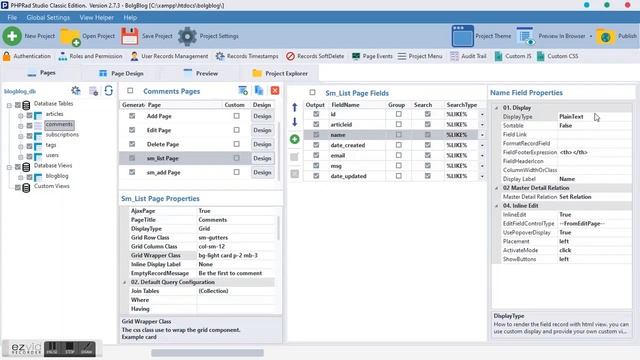Image resolution: width=640 pixels, height=360 pixels.
Task: Open User Records Management
Action: coord(169,56)
